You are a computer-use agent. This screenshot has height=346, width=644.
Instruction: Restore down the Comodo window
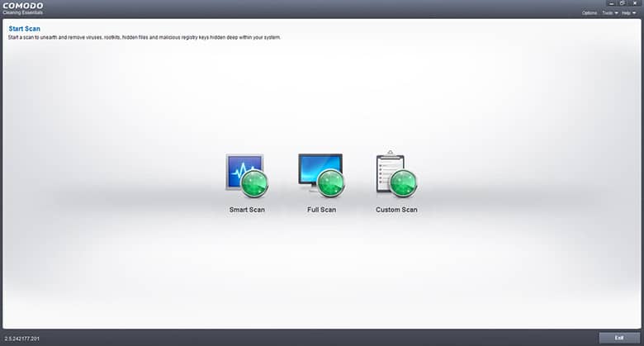pos(623,3)
